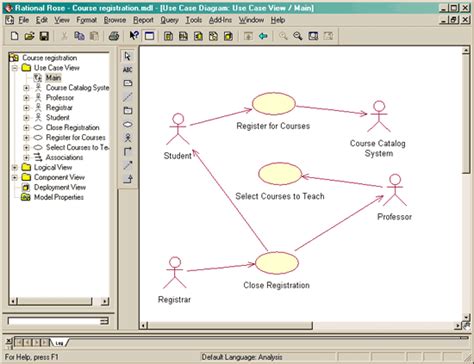Choose the Note tool in the toolbox
474x364 pixels.
click(x=127, y=83)
